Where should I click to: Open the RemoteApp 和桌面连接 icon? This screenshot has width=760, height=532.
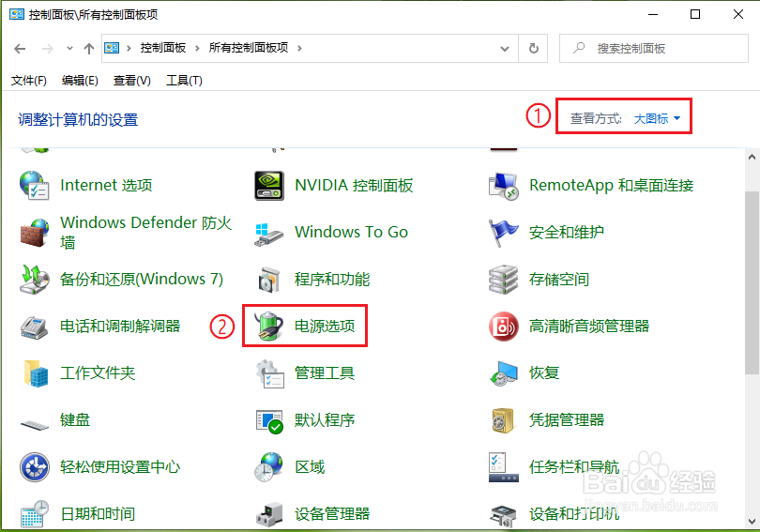(504, 186)
